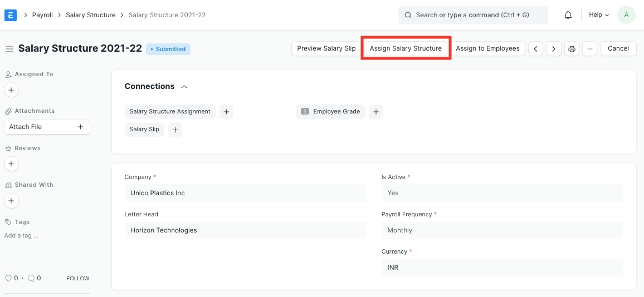This screenshot has width=644, height=297.
Task: Add new Salary Structure Assignment plus icon
Action: (x=226, y=112)
